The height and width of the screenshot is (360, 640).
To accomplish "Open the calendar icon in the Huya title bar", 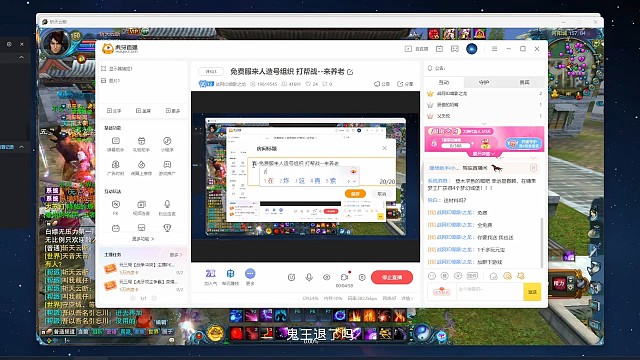I will (x=439, y=49).
